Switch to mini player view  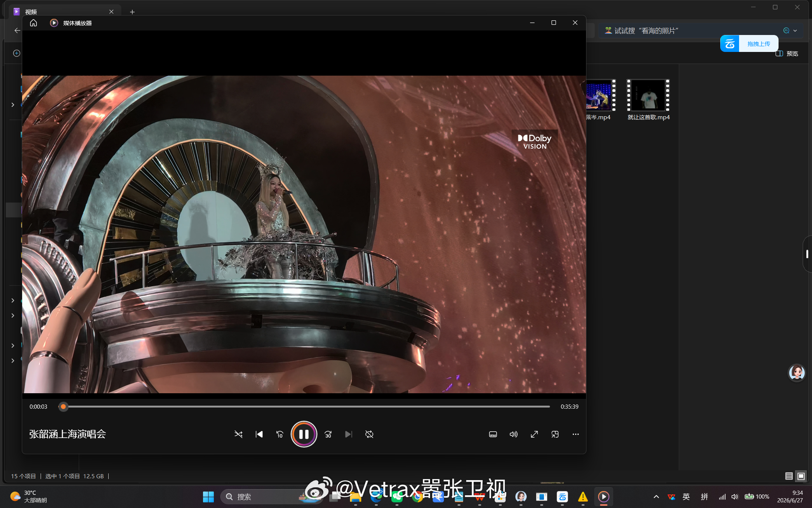(x=555, y=434)
